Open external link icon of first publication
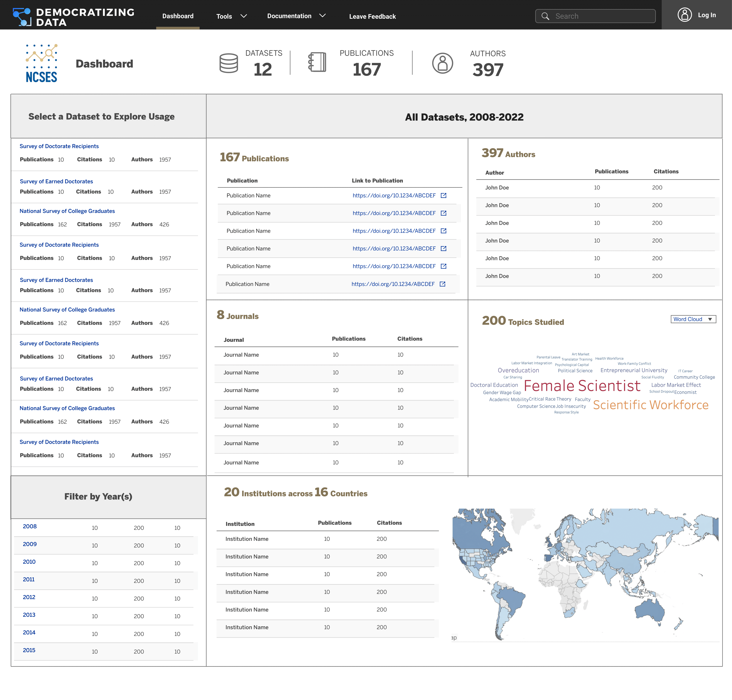Screen dimensions: 732x700 (443, 195)
